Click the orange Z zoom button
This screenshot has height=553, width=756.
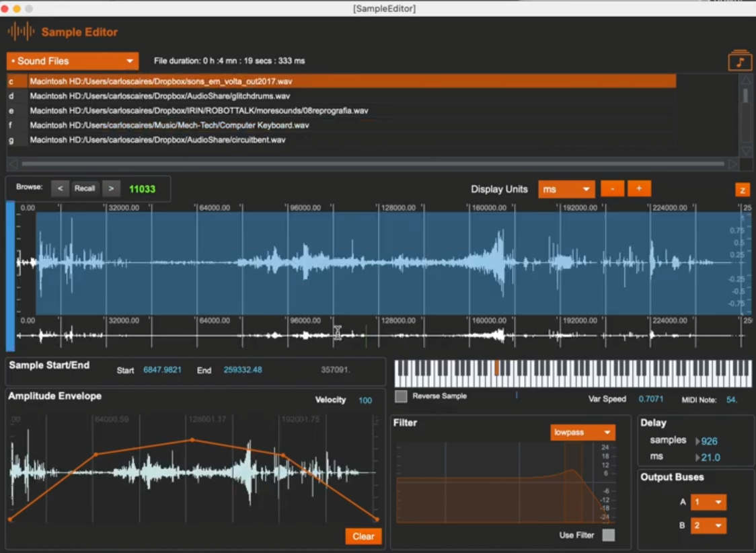point(743,190)
